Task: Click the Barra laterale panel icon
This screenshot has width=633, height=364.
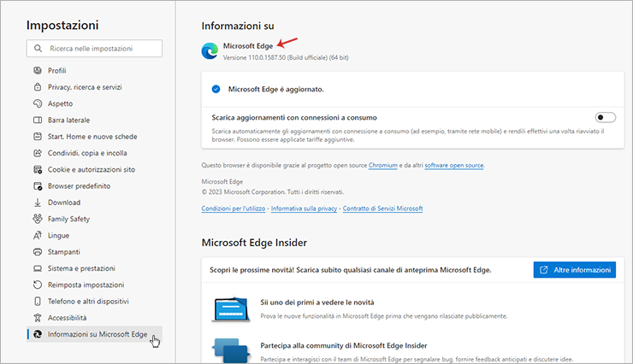Action: coord(38,120)
